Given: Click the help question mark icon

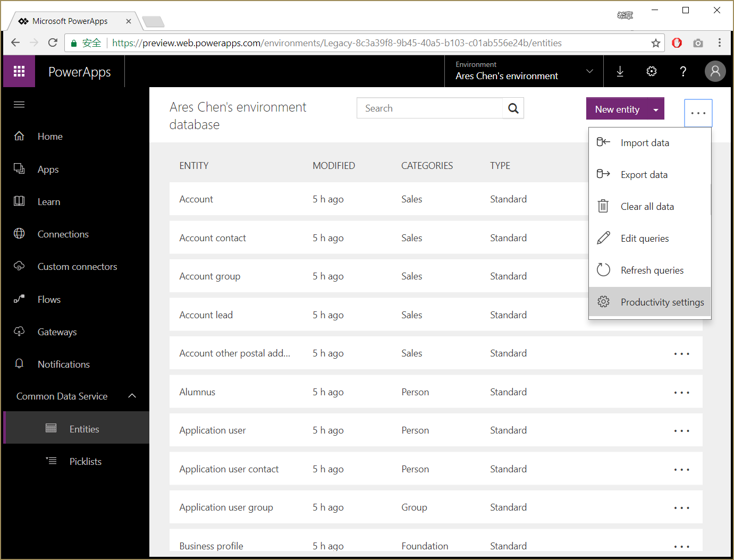Looking at the screenshot, I should 683,71.
